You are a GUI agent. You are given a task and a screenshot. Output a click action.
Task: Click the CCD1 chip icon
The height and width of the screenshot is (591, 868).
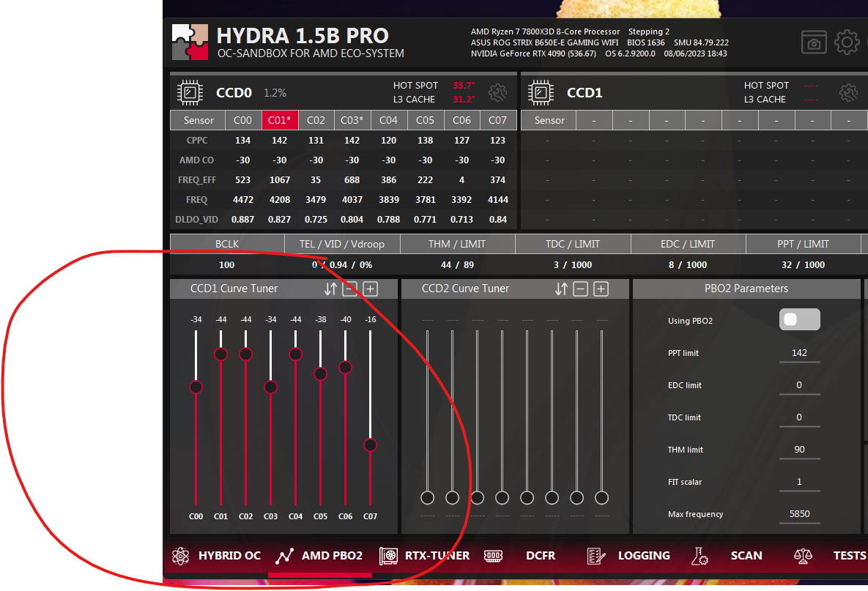click(x=541, y=92)
